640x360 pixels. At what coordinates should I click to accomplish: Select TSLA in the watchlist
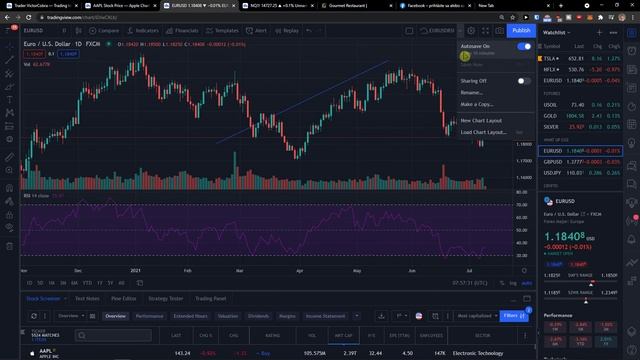(x=580, y=59)
